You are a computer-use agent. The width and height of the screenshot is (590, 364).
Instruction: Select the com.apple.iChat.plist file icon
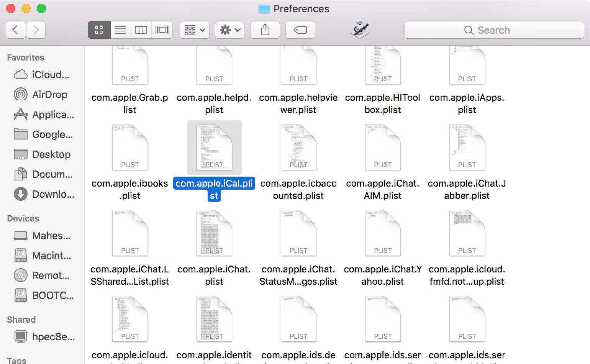(214, 233)
